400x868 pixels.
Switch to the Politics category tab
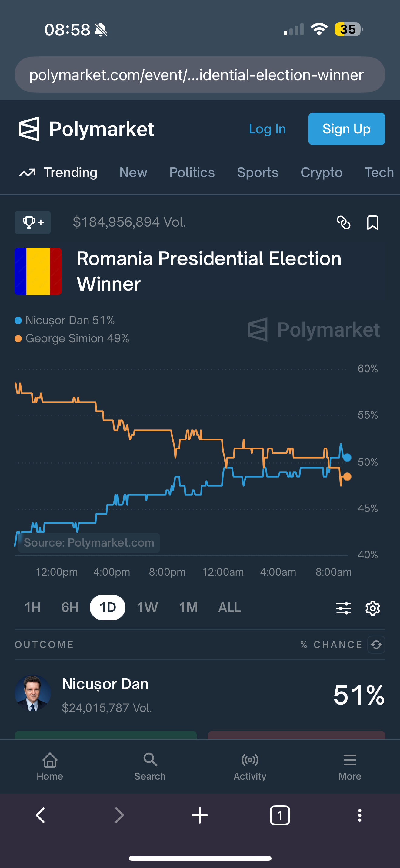(x=192, y=173)
